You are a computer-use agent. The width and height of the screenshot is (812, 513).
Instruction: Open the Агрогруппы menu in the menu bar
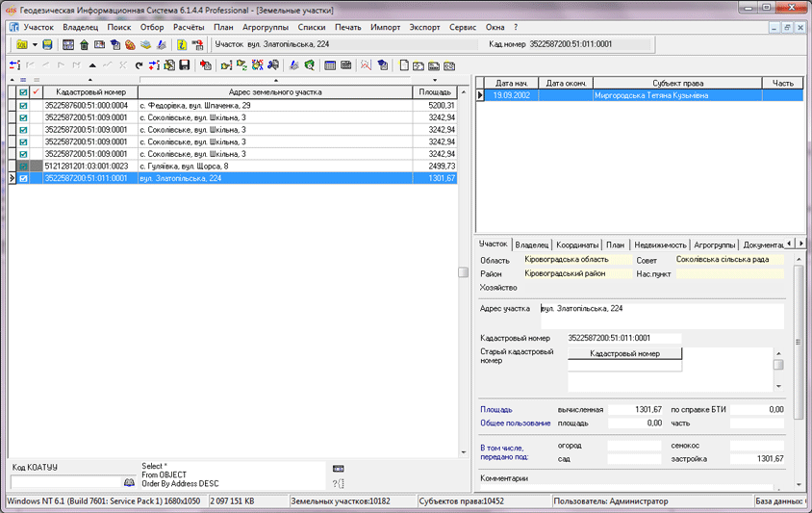(x=266, y=28)
